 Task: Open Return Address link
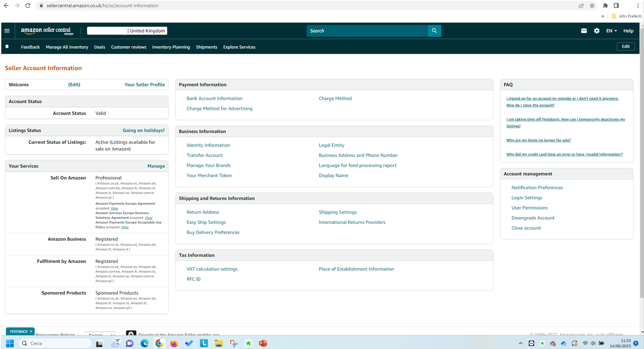(202, 212)
